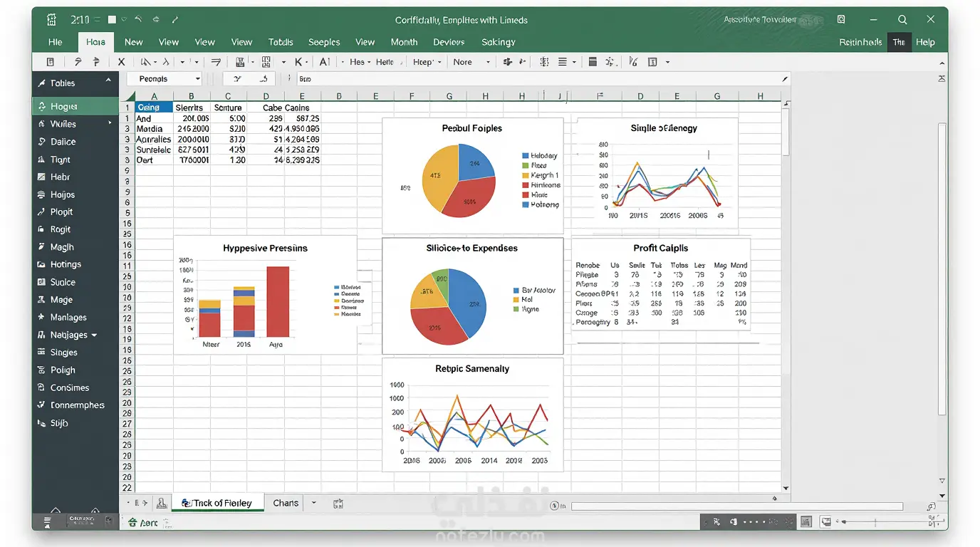Open the Peonols name box dropdown
The height and width of the screenshot is (547, 980).
[x=197, y=79]
